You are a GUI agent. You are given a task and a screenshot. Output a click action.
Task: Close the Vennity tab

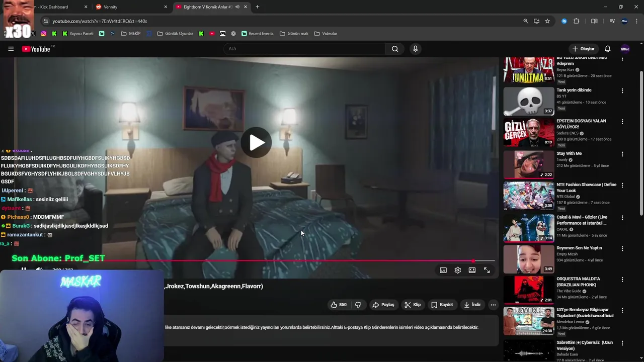click(x=166, y=7)
